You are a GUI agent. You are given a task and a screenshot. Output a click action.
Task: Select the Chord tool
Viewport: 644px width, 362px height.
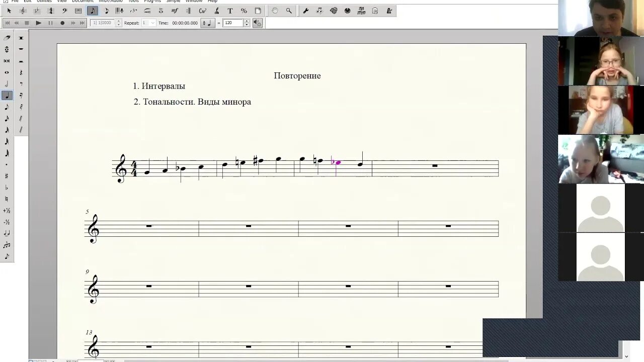[202, 11]
